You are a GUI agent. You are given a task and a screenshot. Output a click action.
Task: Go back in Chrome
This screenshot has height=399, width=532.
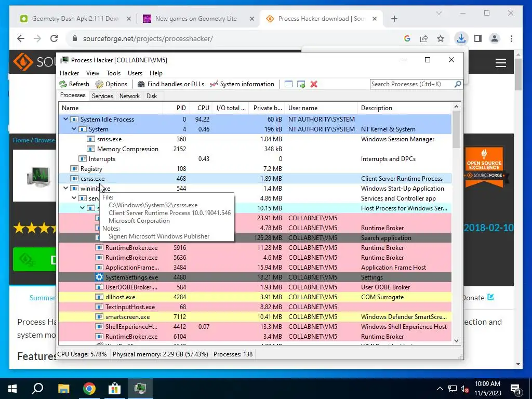click(21, 38)
